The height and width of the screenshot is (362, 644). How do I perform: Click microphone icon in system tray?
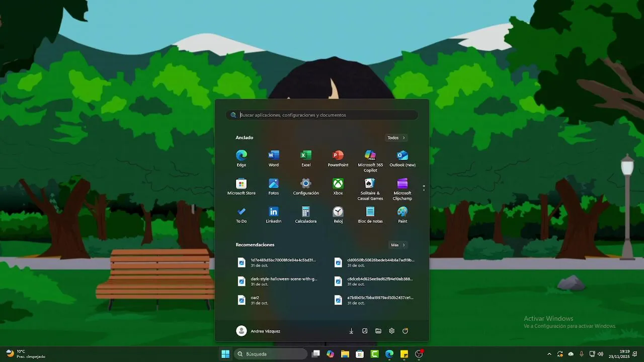581,354
